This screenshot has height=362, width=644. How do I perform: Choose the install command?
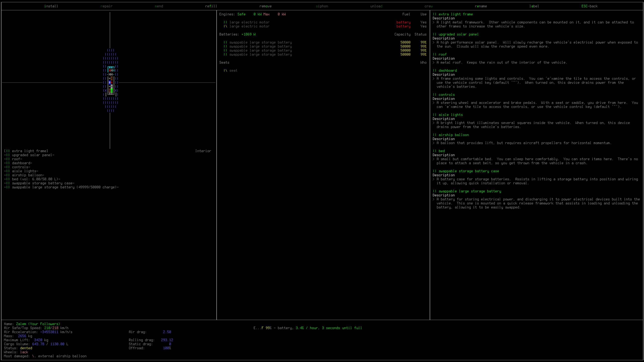point(51,6)
